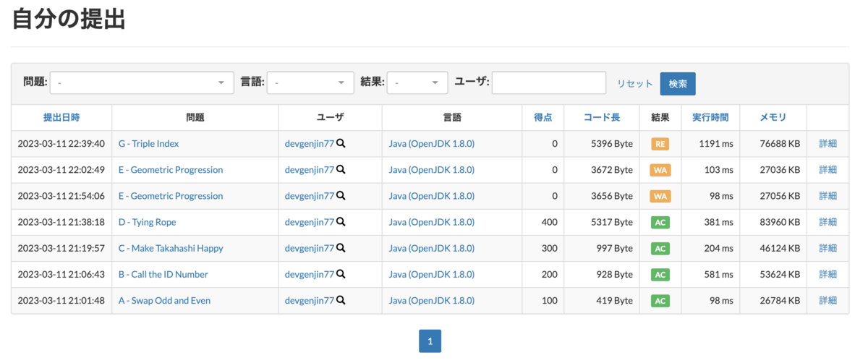Select execution time 1191 ms
The height and width of the screenshot is (363, 868).
coord(716,144)
